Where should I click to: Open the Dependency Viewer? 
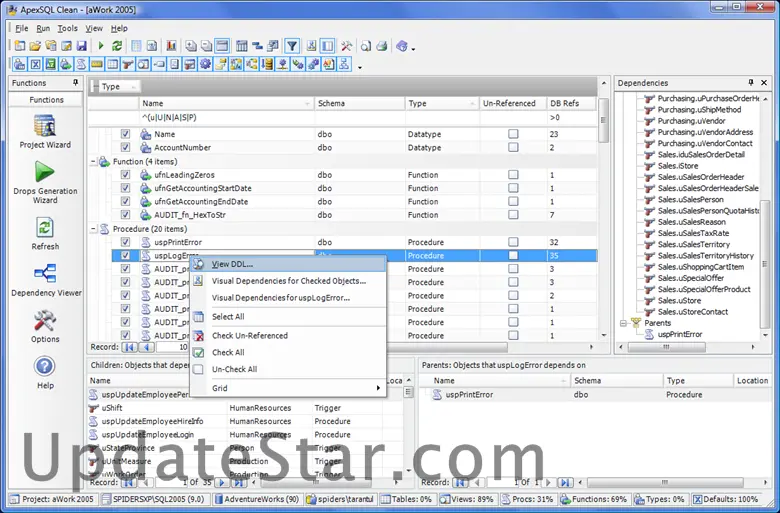(46, 280)
